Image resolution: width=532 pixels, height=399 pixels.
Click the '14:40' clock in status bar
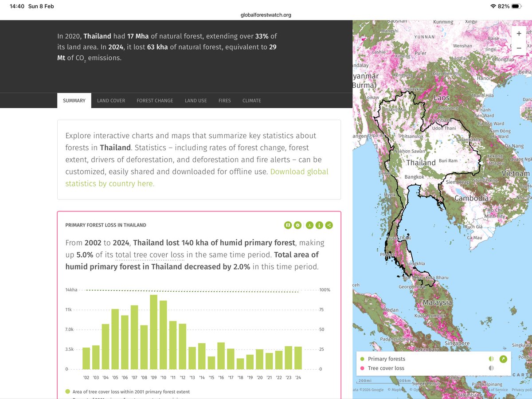17,7
